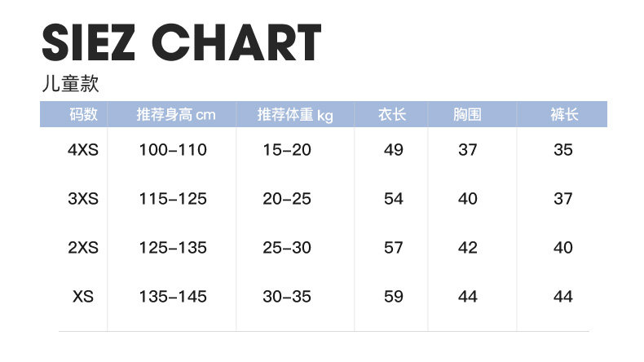
Task: Select the XS size row label
Action: 83,297
